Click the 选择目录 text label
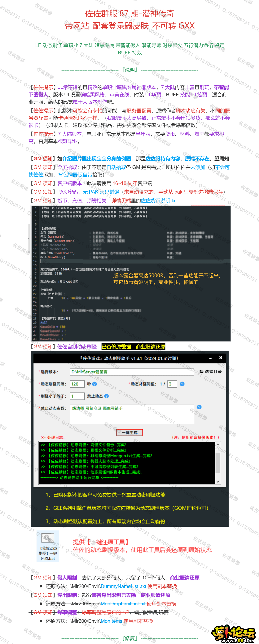 click(x=213, y=372)
